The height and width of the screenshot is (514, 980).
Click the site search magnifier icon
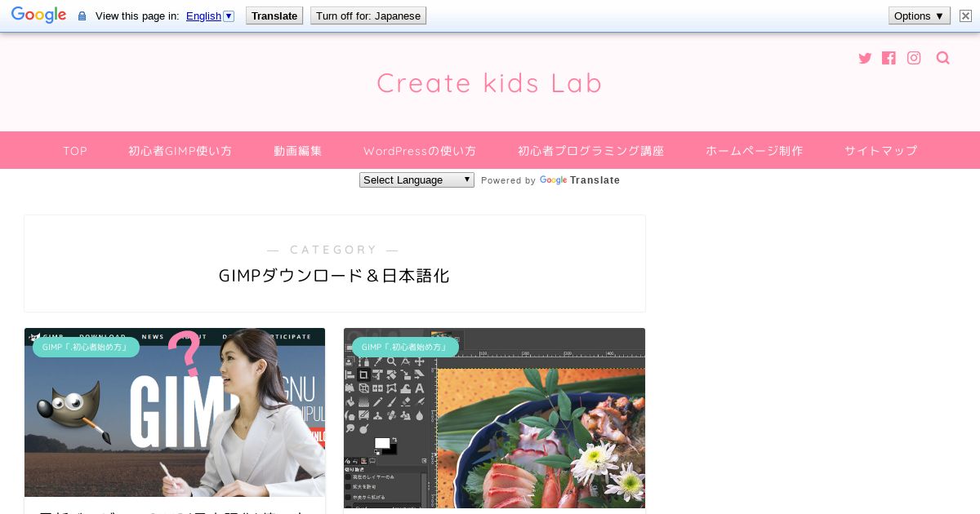coord(943,58)
